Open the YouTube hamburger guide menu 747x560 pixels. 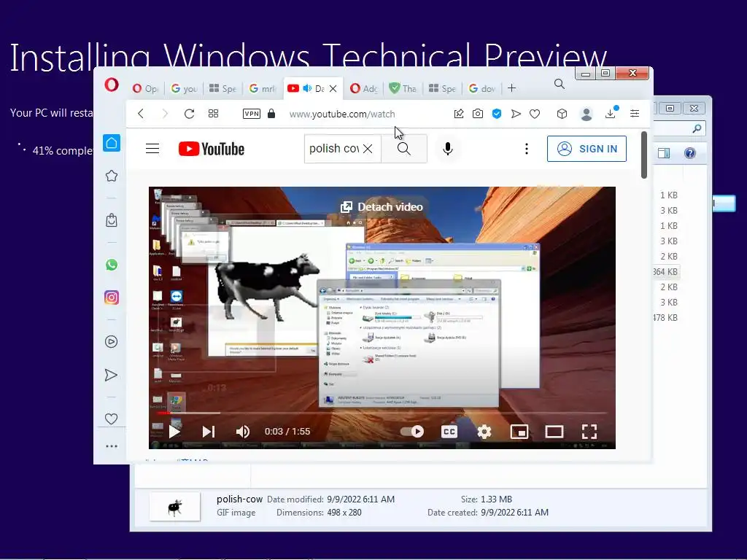(x=152, y=149)
